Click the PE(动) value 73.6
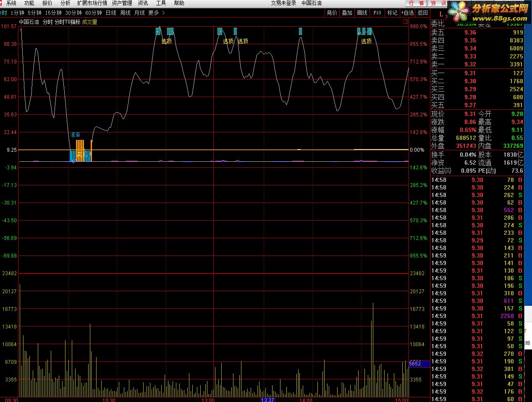The image size is (532, 402). [x=517, y=171]
